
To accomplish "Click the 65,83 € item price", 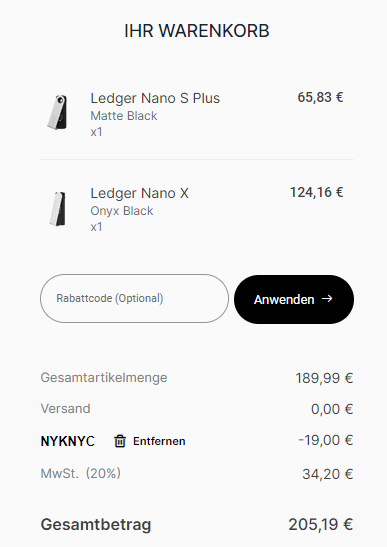I will (x=320, y=97).
